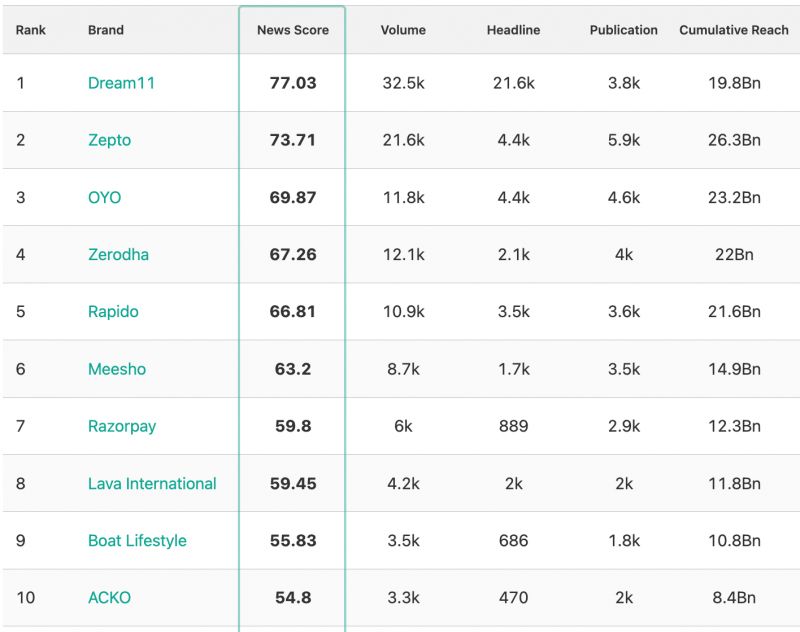
Task: Click the Brand column header
Action: pos(106,30)
